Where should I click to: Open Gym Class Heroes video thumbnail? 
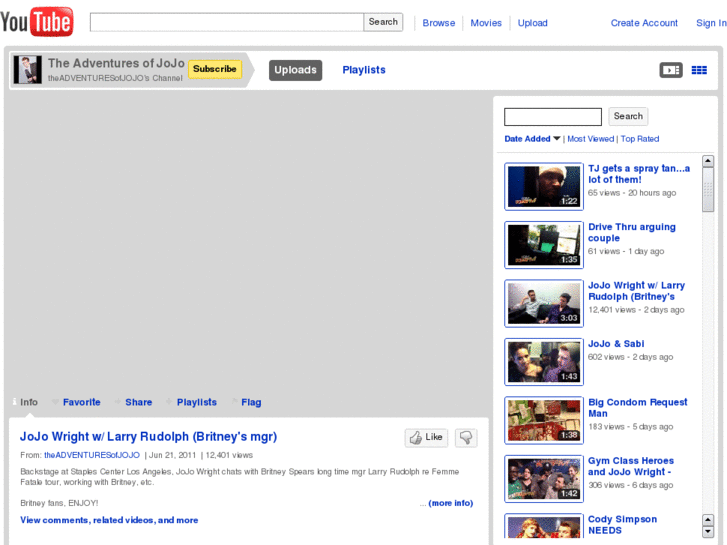pyautogui.click(x=544, y=479)
